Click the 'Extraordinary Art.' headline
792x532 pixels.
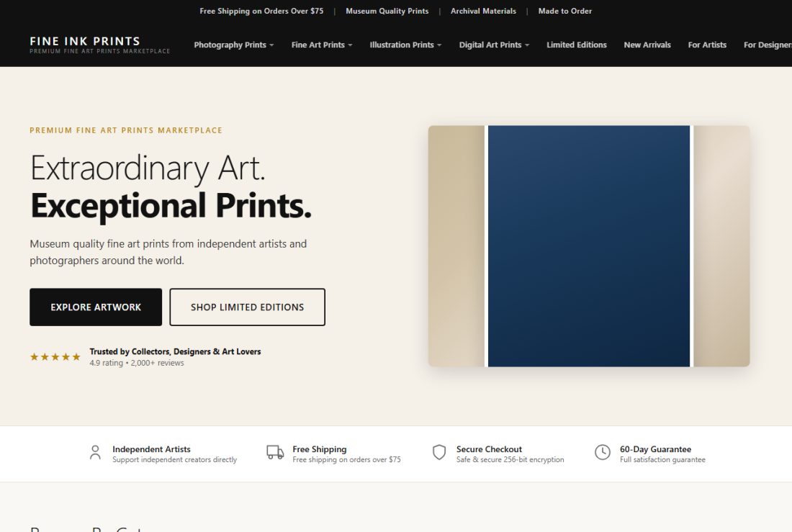(x=148, y=168)
